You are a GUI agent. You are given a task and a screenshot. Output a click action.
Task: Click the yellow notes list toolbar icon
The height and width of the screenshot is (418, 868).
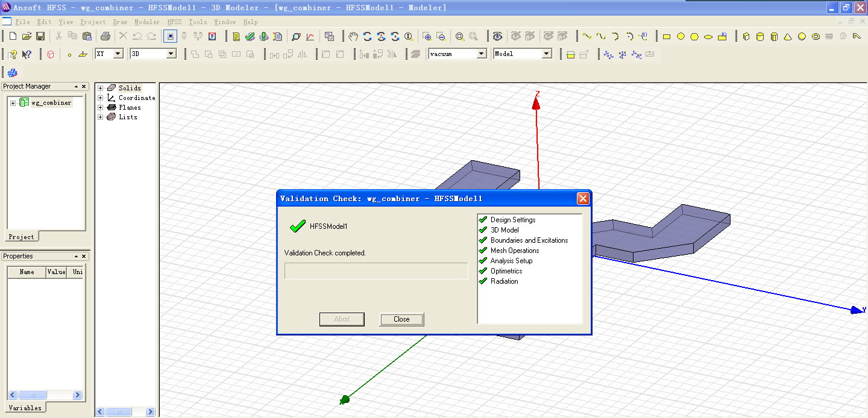tap(236, 36)
